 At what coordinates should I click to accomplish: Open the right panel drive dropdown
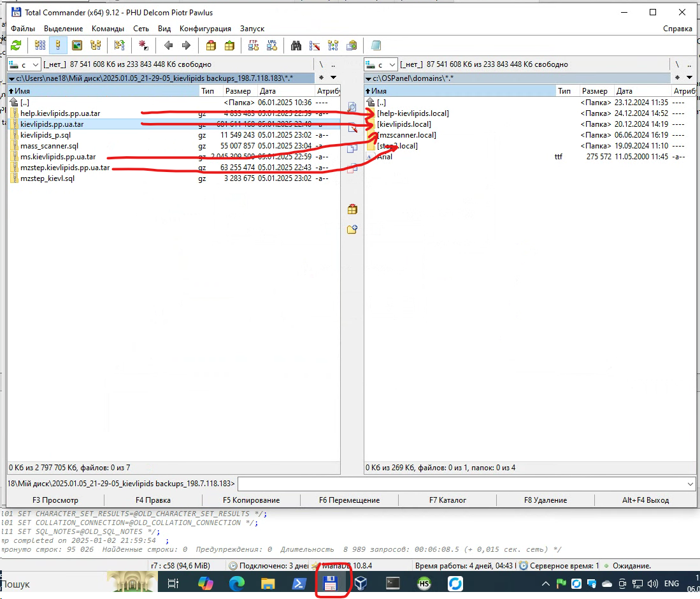[x=381, y=64]
